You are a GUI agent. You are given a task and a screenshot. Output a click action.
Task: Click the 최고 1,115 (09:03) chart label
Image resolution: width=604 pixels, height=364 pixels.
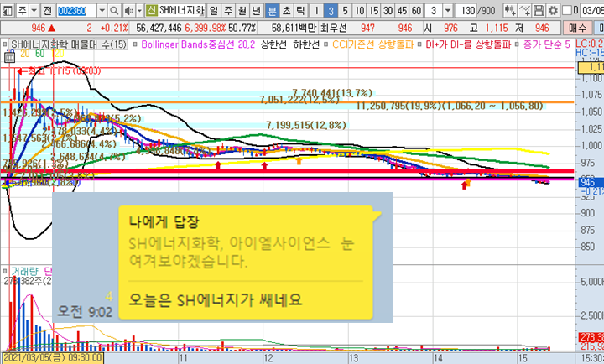(x=60, y=71)
